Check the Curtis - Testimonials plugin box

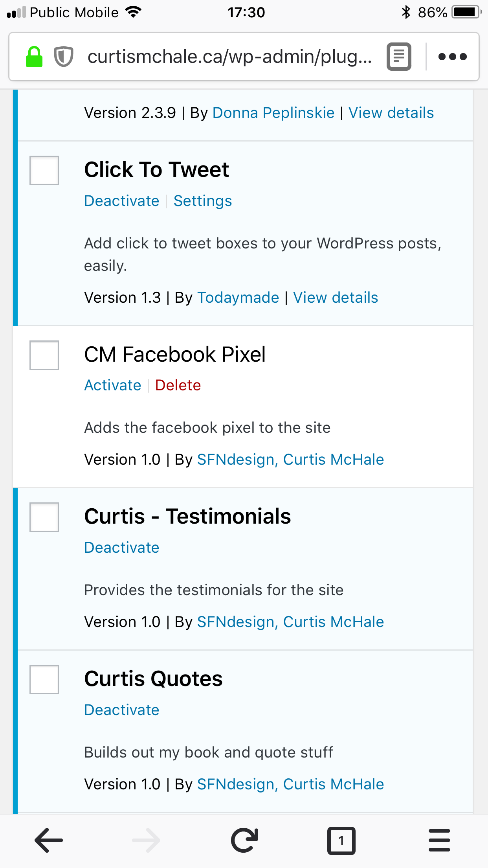tap(44, 517)
